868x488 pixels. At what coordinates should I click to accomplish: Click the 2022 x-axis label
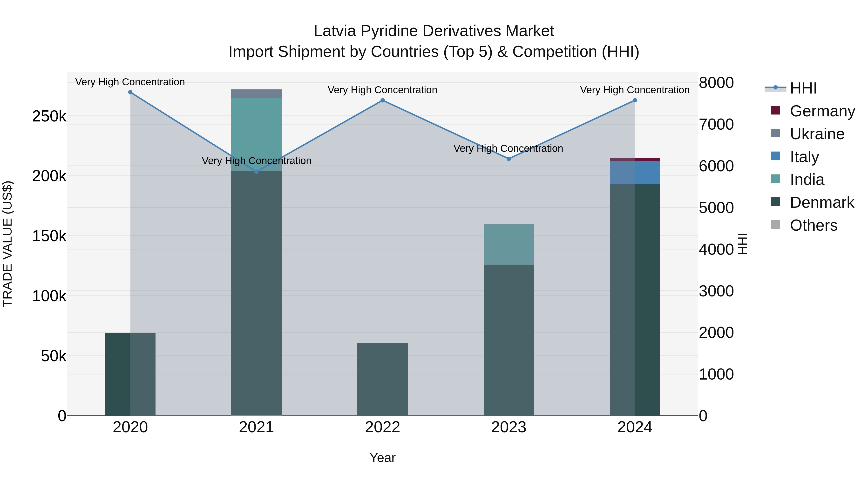[x=382, y=427]
